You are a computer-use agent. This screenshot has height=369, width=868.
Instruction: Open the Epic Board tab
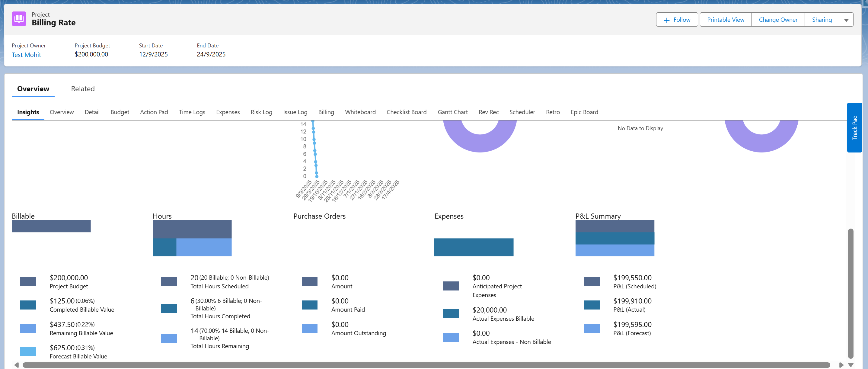point(584,112)
